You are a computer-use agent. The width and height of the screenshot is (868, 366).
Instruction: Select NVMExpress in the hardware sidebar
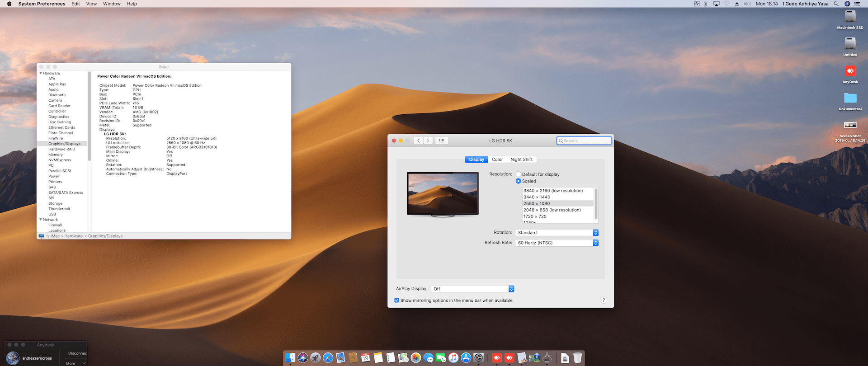(x=60, y=160)
